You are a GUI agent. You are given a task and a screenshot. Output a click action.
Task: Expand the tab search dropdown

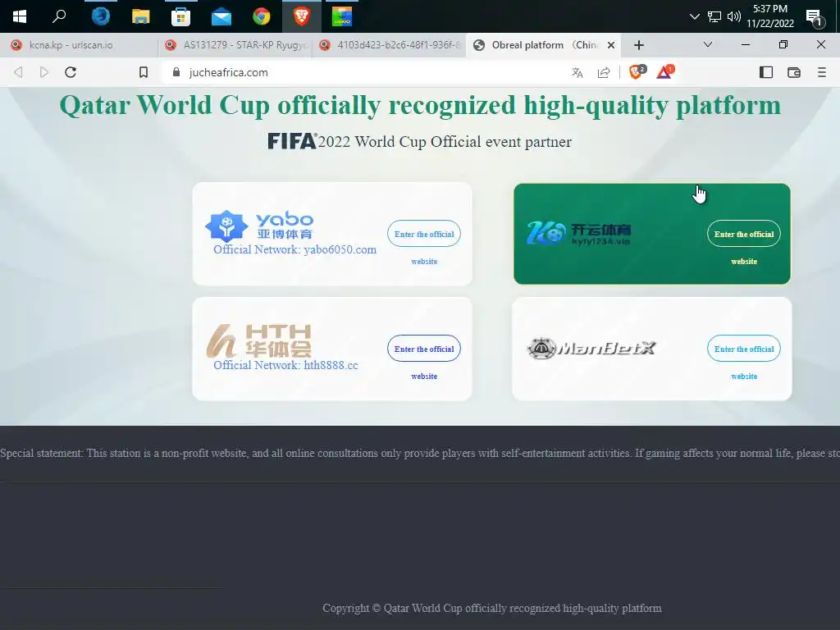tap(708, 44)
